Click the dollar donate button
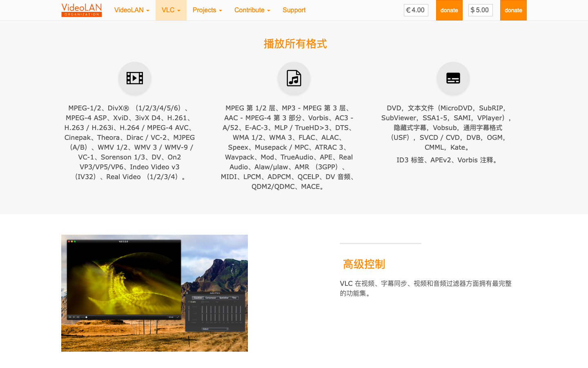The height and width of the screenshot is (368, 588). coord(513,10)
